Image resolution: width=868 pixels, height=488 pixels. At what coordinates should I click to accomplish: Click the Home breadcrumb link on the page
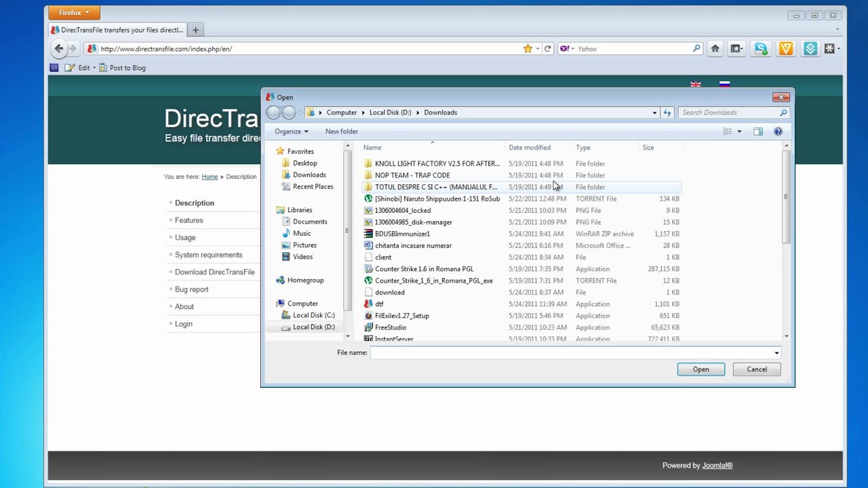click(x=210, y=177)
